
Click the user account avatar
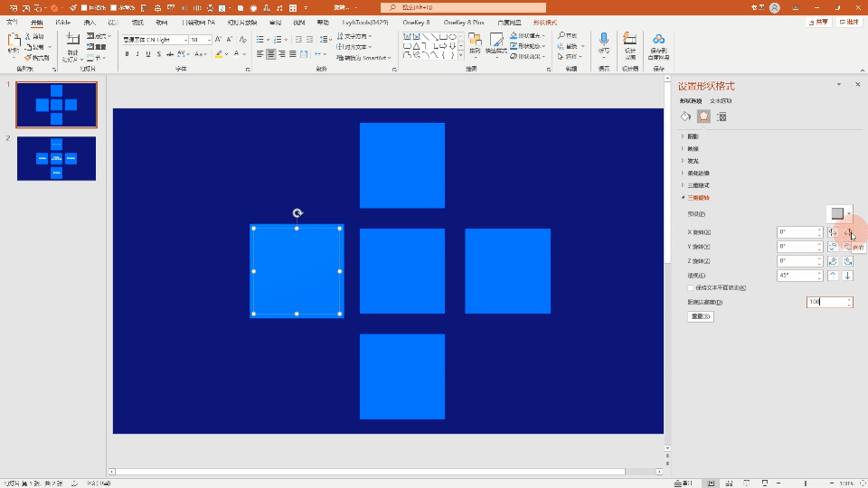point(775,8)
